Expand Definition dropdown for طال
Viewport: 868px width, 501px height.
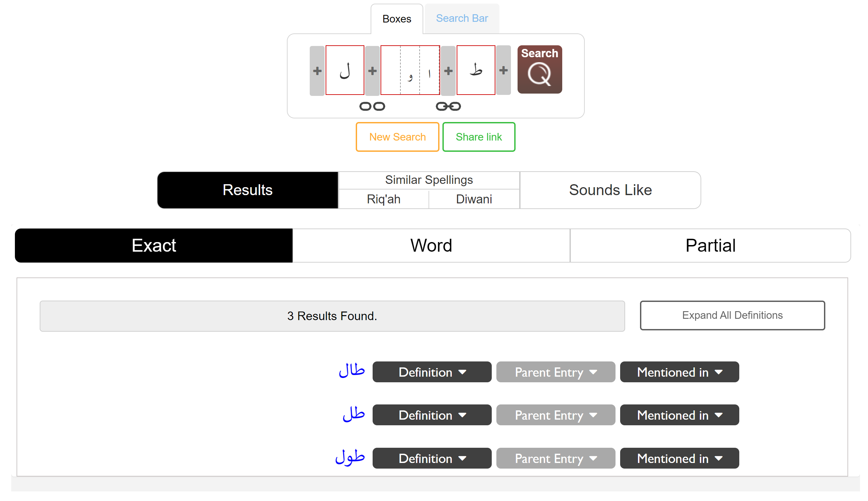point(432,372)
